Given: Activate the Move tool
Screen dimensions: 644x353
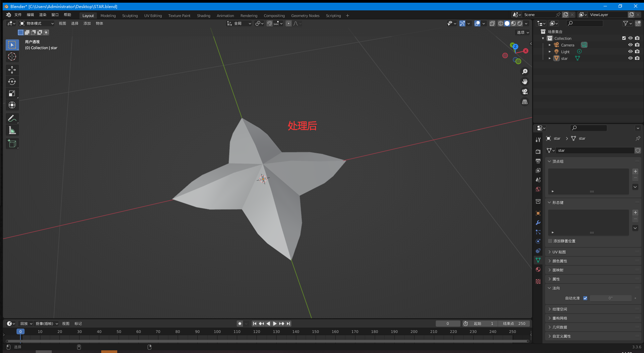Looking at the screenshot, I should click(x=12, y=70).
